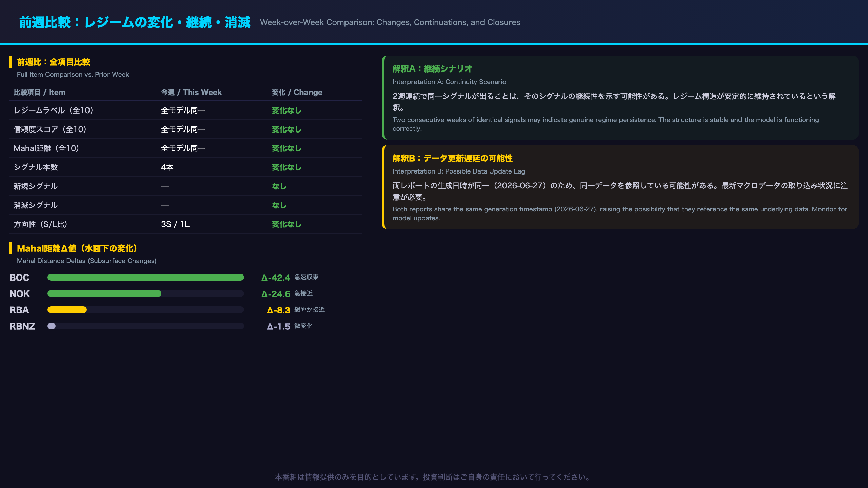868x488 pixels.
Task: Click 変化なし in the レジームラベル row
Action: tap(287, 110)
